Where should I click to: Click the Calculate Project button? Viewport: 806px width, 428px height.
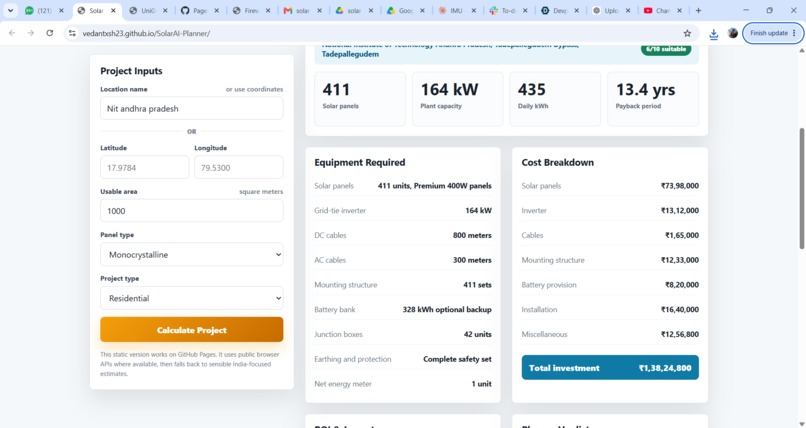192,330
